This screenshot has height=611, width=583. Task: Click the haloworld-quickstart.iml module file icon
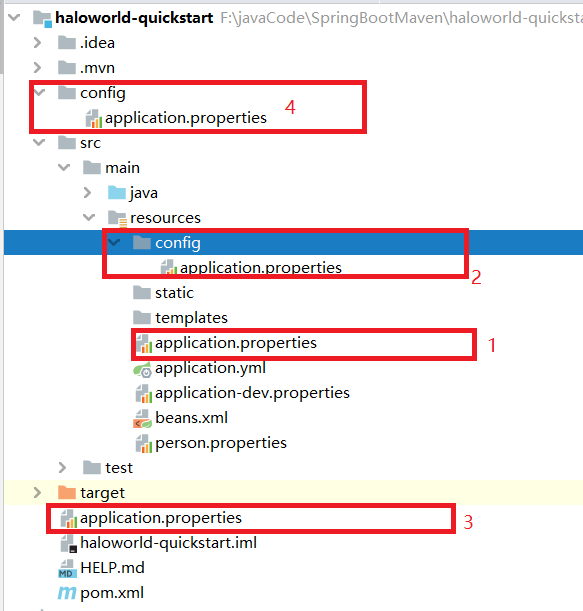pos(69,543)
